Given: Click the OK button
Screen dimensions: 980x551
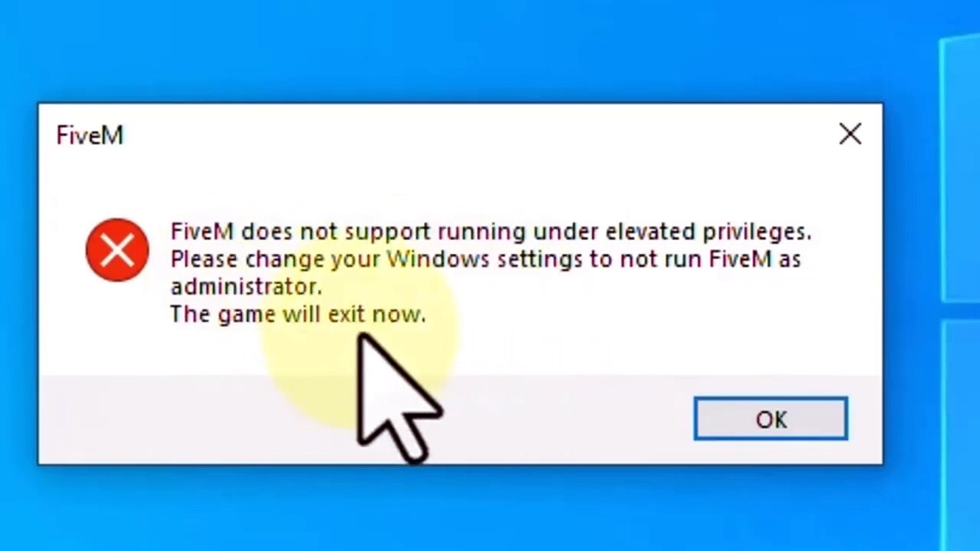Looking at the screenshot, I should [771, 419].
